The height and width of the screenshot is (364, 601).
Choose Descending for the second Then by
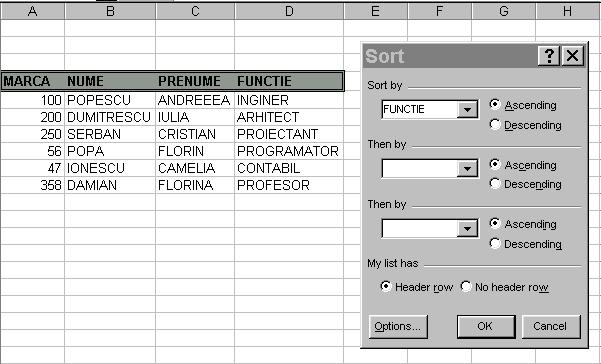click(x=525, y=244)
